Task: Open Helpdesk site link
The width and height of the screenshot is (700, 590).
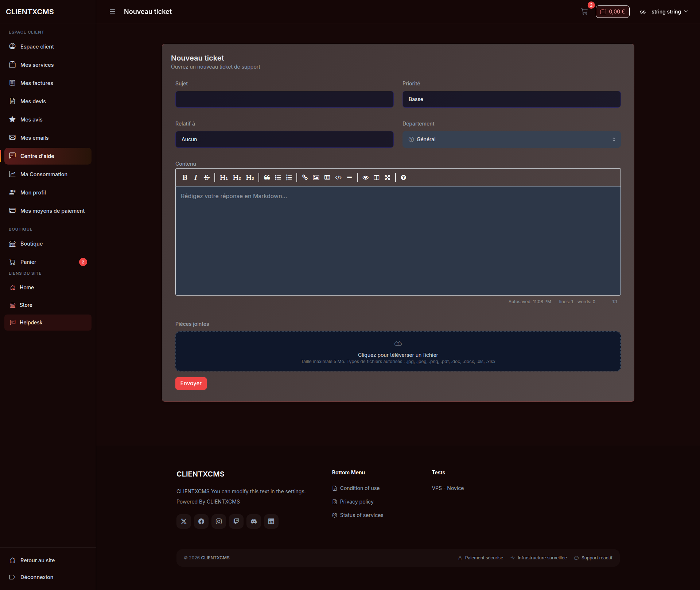Action: [48, 323]
